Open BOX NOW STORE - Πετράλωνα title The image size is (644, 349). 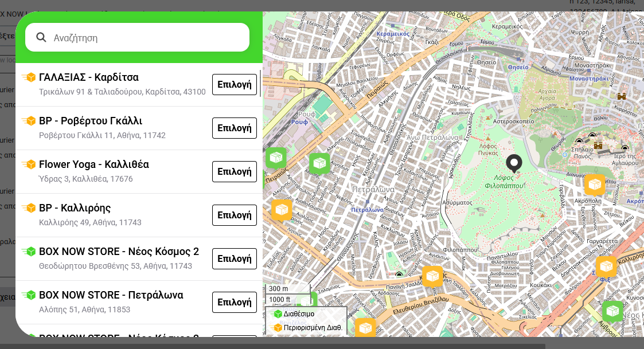point(111,295)
